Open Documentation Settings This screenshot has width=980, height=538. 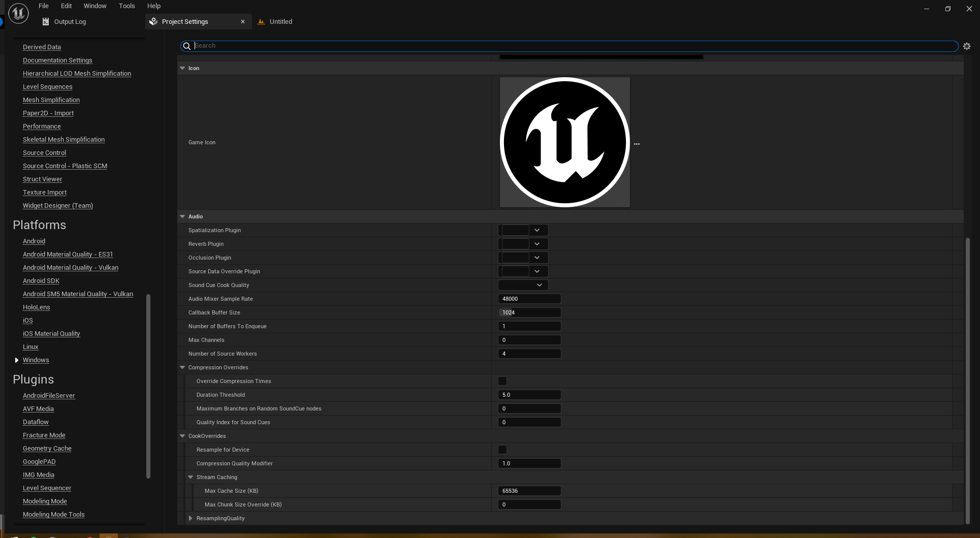pyautogui.click(x=57, y=60)
